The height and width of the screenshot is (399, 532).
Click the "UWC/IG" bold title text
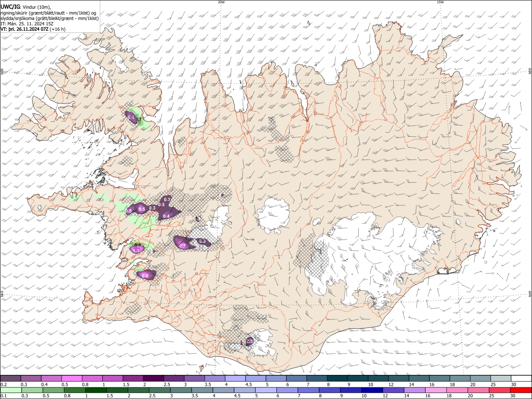click(x=10, y=7)
